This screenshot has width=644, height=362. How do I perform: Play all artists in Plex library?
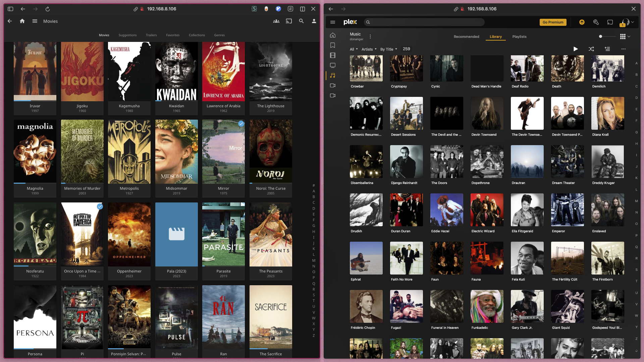(x=576, y=49)
